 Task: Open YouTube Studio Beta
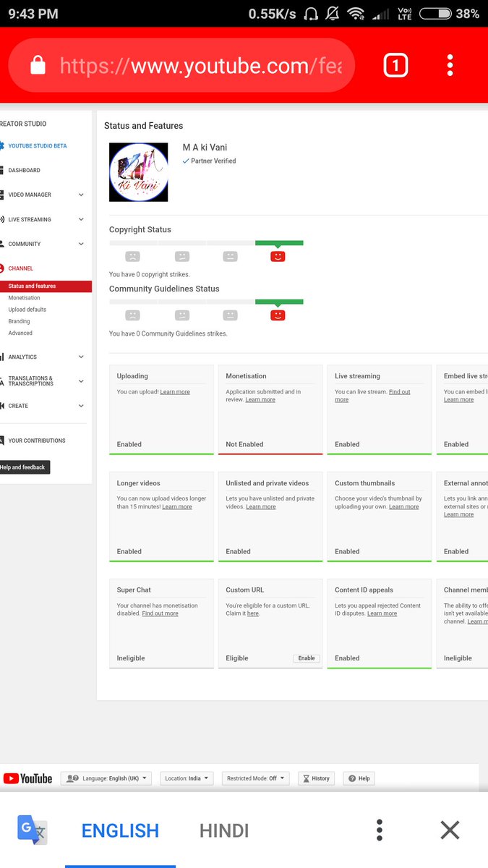[x=37, y=146]
